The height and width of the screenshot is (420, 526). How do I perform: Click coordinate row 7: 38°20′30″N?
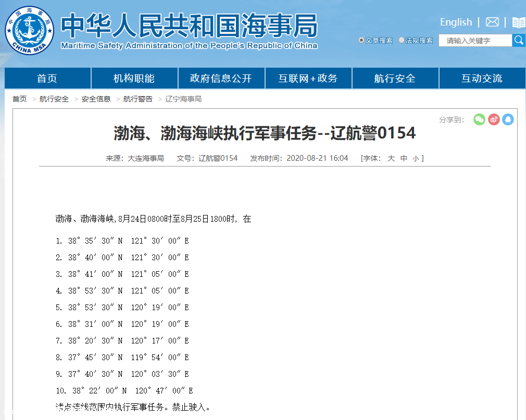pyautogui.click(x=122, y=340)
